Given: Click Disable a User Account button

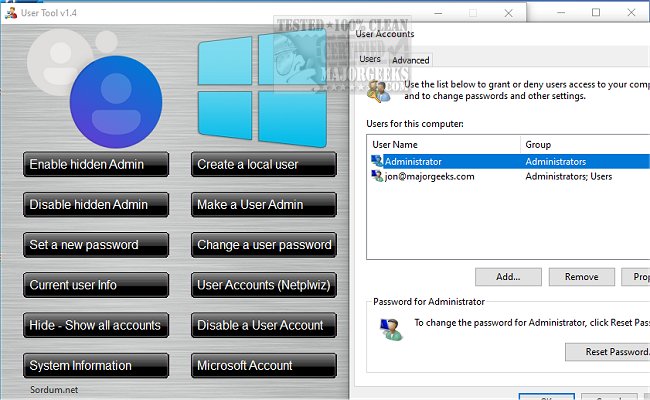Looking at the screenshot, I should point(264,325).
